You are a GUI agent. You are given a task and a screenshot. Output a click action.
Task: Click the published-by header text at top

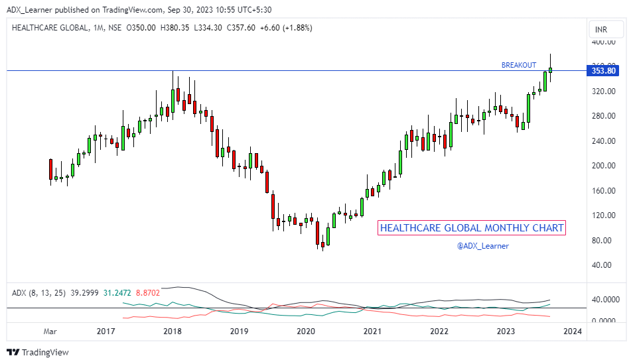[139, 10]
